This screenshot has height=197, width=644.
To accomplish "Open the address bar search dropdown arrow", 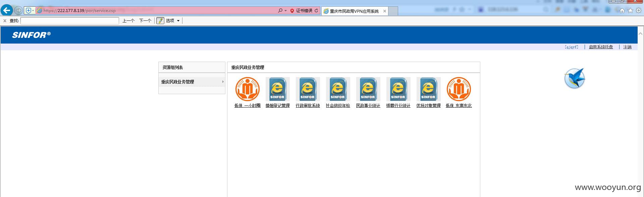I will (x=285, y=11).
